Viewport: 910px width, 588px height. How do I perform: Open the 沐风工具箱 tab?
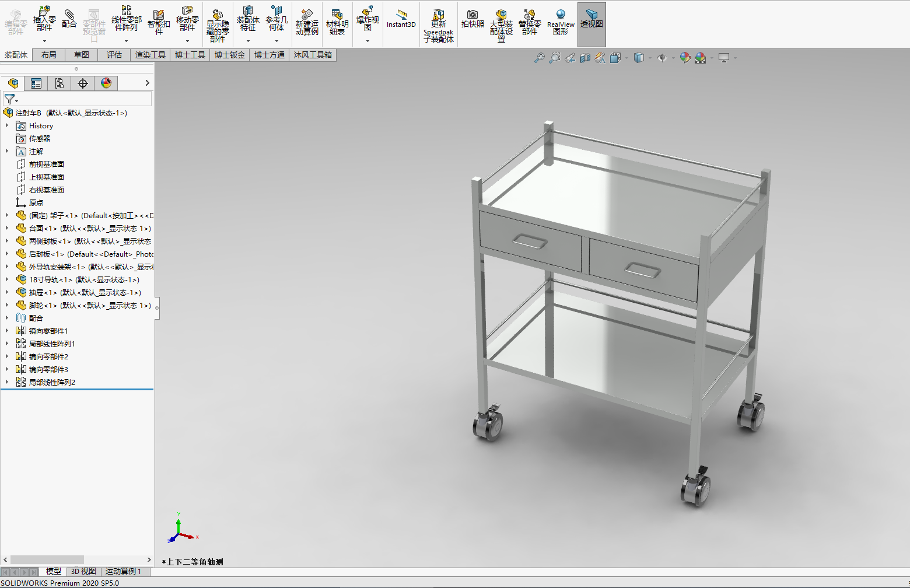(x=313, y=55)
